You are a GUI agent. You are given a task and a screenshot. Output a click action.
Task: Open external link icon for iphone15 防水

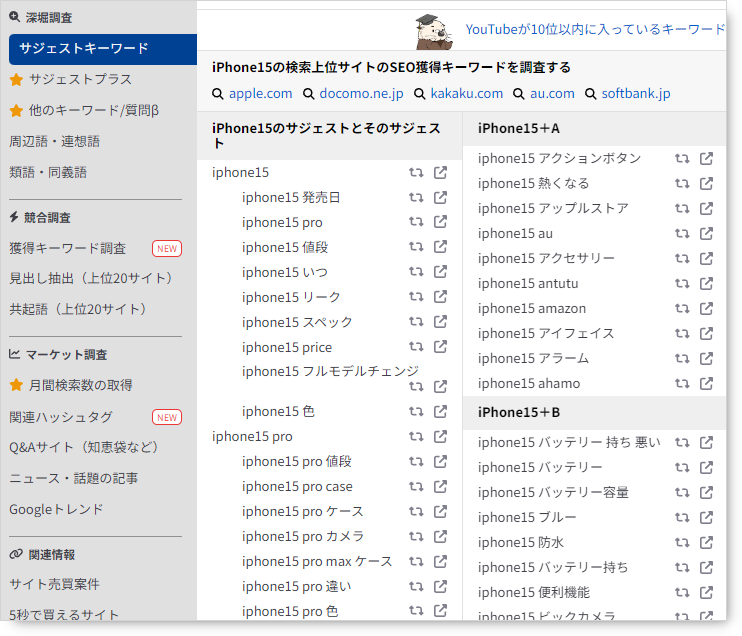click(706, 542)
